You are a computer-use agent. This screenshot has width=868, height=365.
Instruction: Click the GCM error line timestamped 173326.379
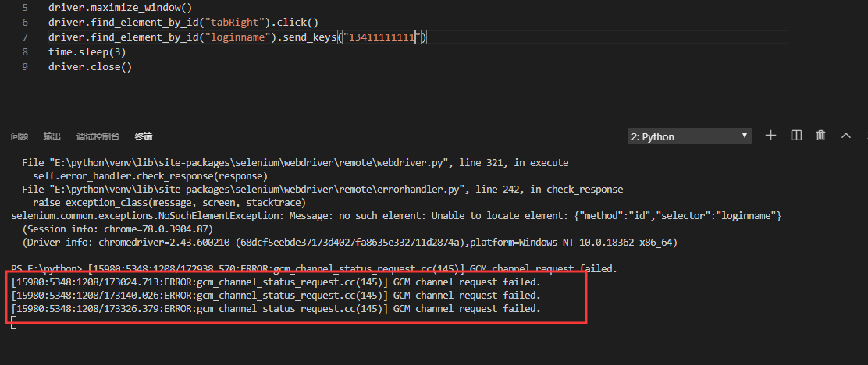276,309
